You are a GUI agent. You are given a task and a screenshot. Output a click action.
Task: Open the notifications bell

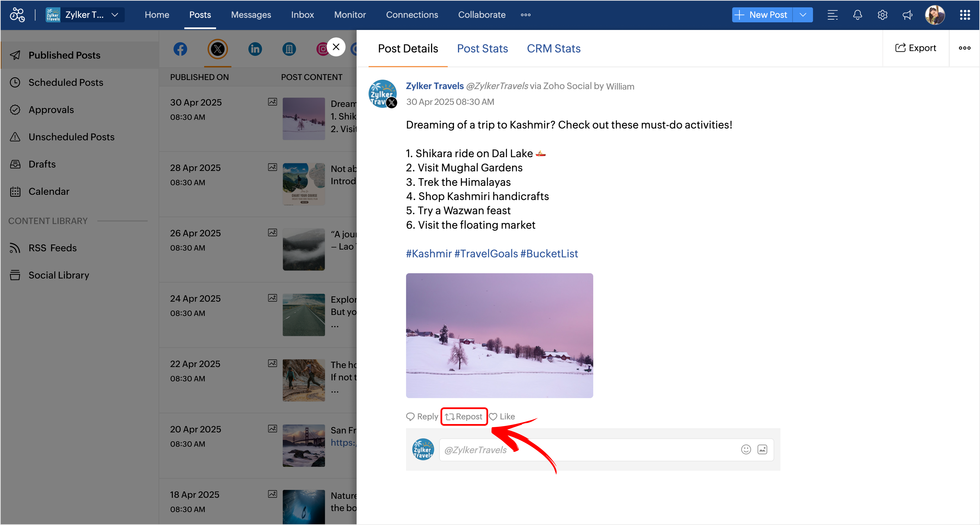[x=857, y=15]
